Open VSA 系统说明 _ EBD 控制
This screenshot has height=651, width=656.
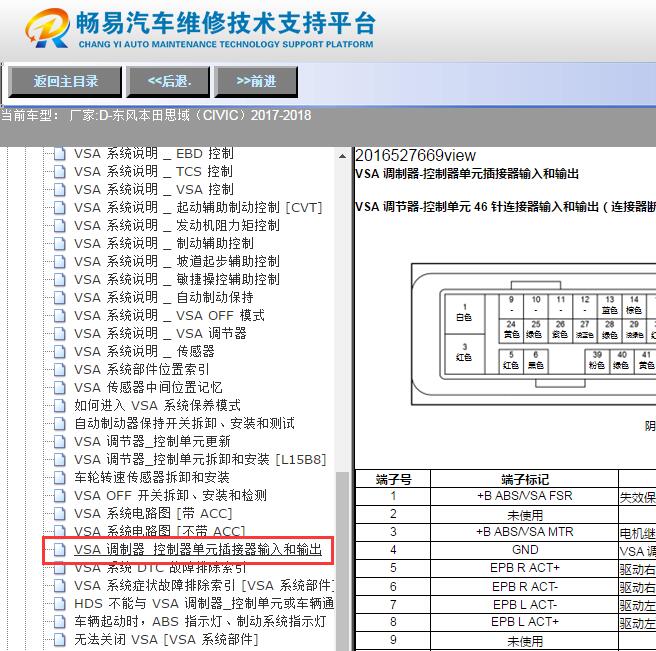click(154, 154)
